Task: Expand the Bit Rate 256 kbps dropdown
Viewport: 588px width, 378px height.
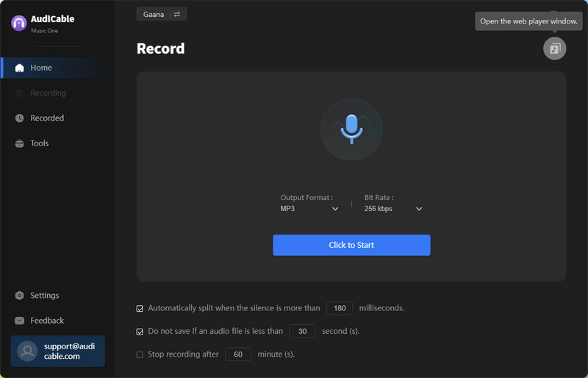Action: coord(393,209)
